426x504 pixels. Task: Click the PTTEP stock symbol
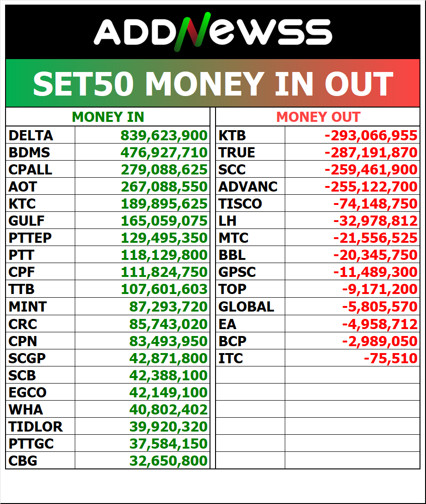click(x=30, y=238)
